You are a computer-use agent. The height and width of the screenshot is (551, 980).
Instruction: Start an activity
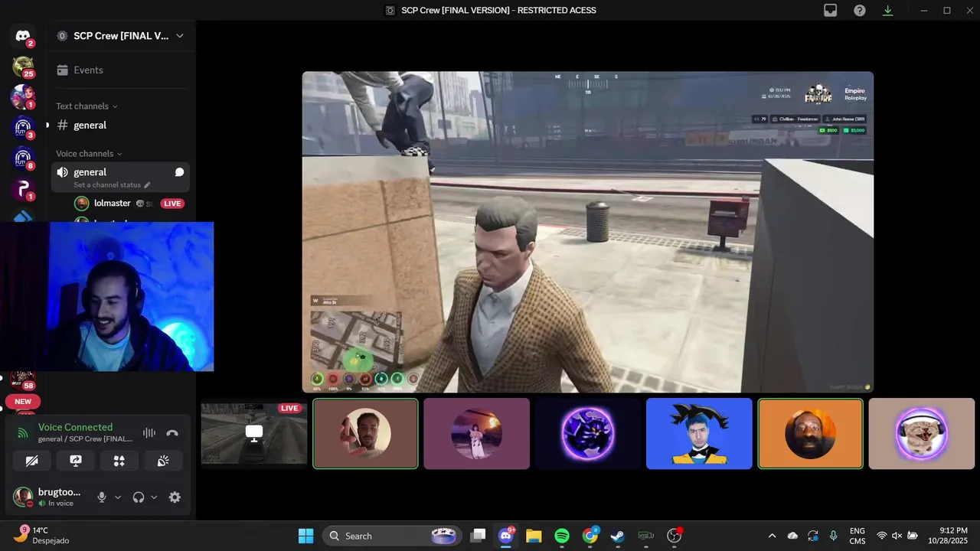point(119,461)
